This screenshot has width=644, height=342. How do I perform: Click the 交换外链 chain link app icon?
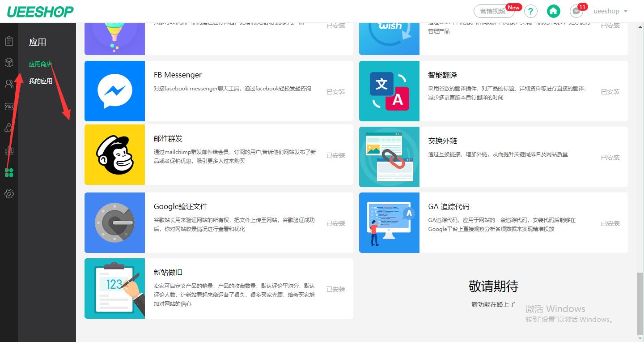point(389,157)
